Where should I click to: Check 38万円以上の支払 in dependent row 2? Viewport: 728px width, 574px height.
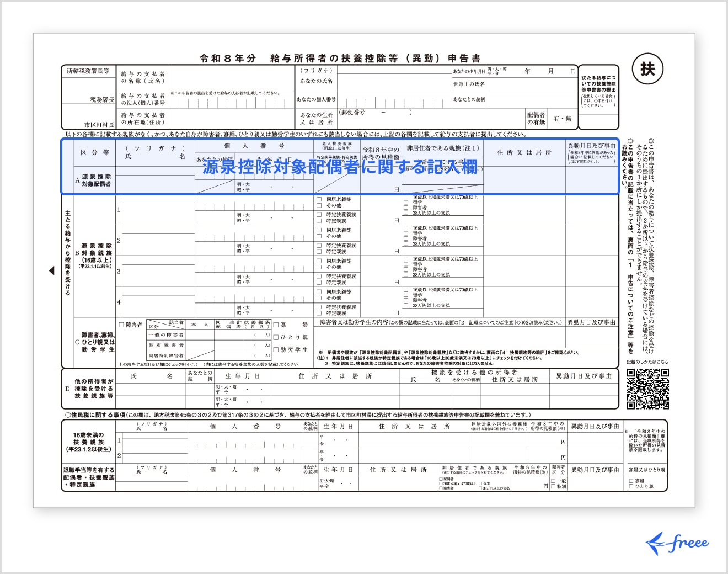tap(406, 243)
